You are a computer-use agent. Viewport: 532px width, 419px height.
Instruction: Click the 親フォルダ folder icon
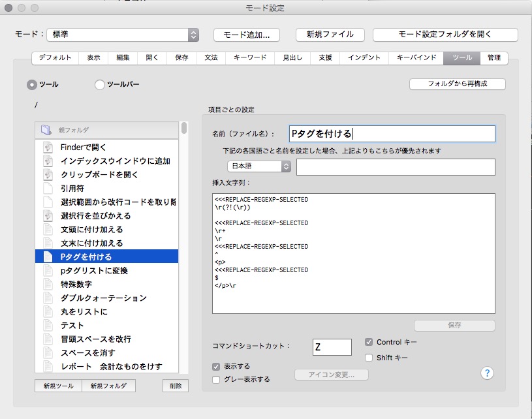[x=46, y=130]
